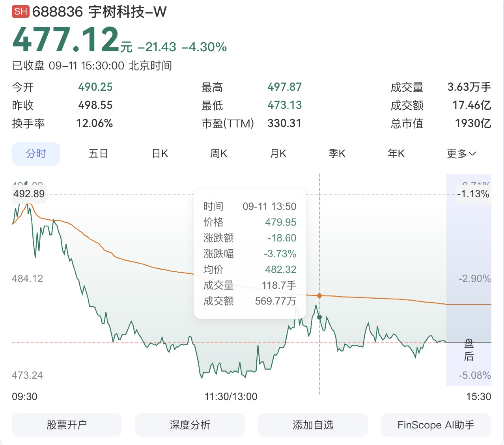Open the 周K weekly chart tab
The width and height of the screenshot is (504, 445).
point(219,153)
